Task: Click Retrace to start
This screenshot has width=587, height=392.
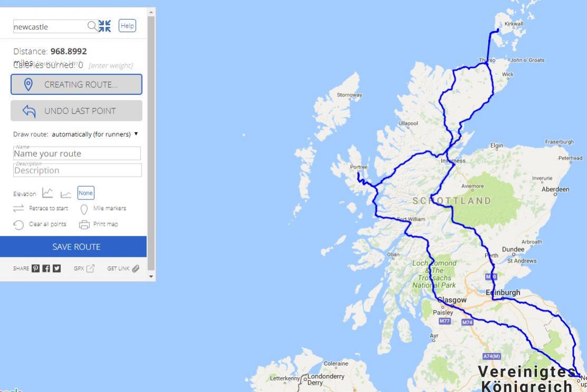Action: pos(41,208)
